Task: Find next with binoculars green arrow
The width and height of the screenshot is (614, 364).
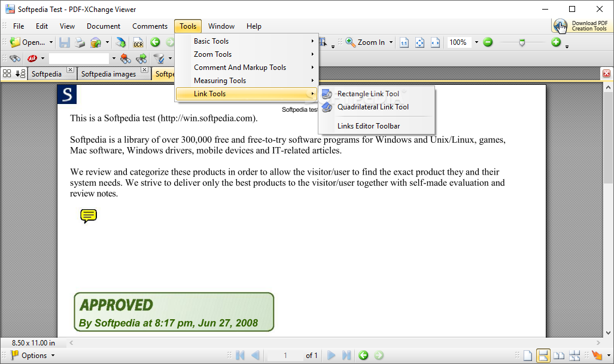Action: (141, 59)
